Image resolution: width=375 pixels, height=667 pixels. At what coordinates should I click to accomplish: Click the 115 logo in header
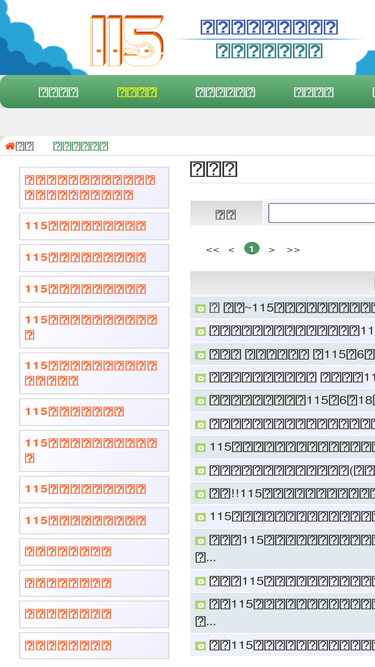[x=126, y=41]
